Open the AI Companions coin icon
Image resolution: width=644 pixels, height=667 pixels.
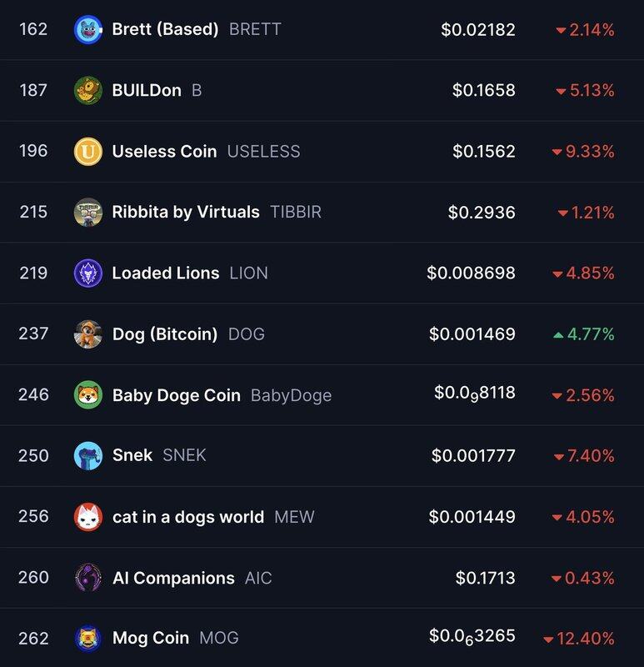click(88, 577)
